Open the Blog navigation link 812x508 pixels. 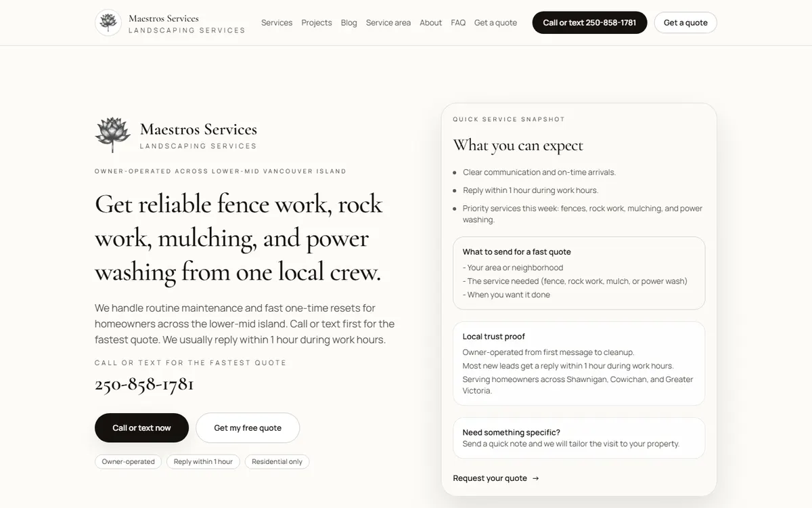coord(349,23)
